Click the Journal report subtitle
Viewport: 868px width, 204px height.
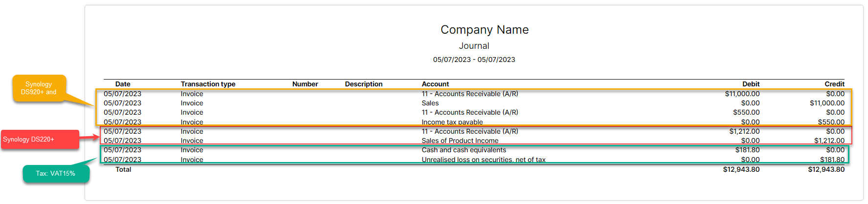point(474,46)
